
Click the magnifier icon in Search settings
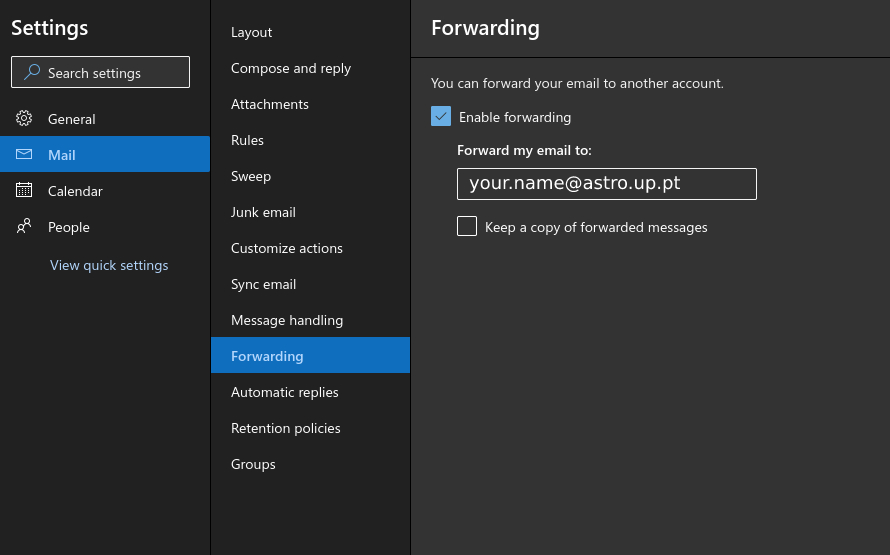point(32,72)
